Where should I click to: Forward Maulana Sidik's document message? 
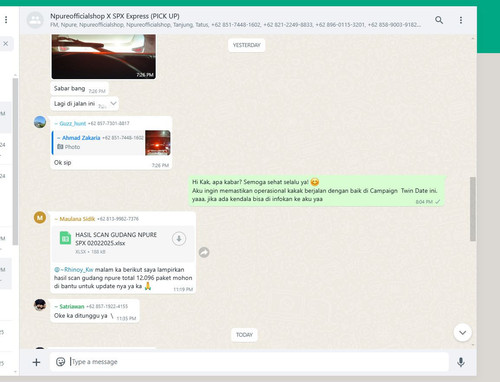pyautogui.click(x=204, y=252)
